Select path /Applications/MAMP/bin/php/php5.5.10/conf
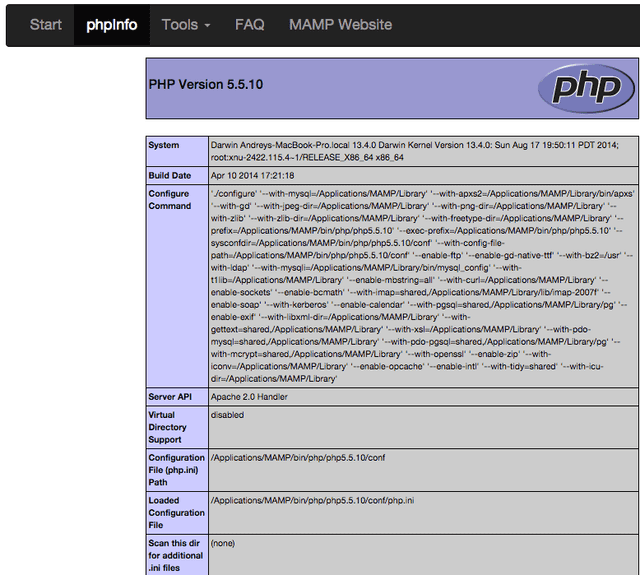This screenshot has width=640, height=575. pos(298,458)
